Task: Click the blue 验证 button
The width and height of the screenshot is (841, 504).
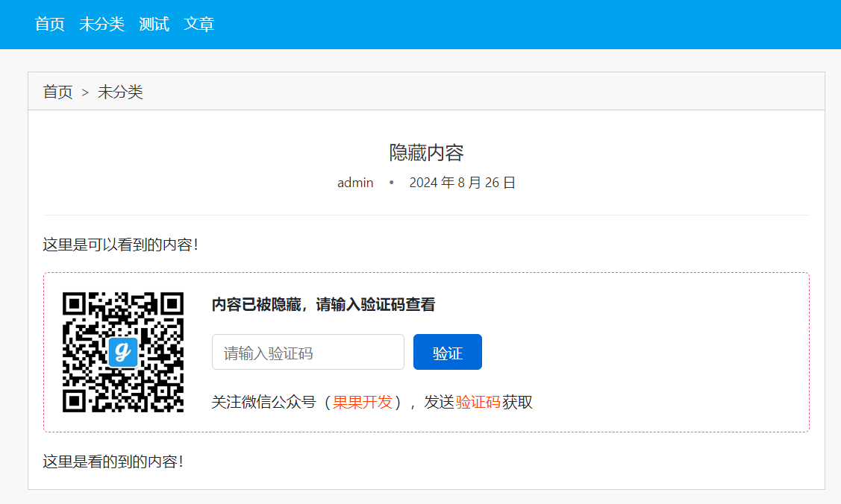Action: [447, 352]
